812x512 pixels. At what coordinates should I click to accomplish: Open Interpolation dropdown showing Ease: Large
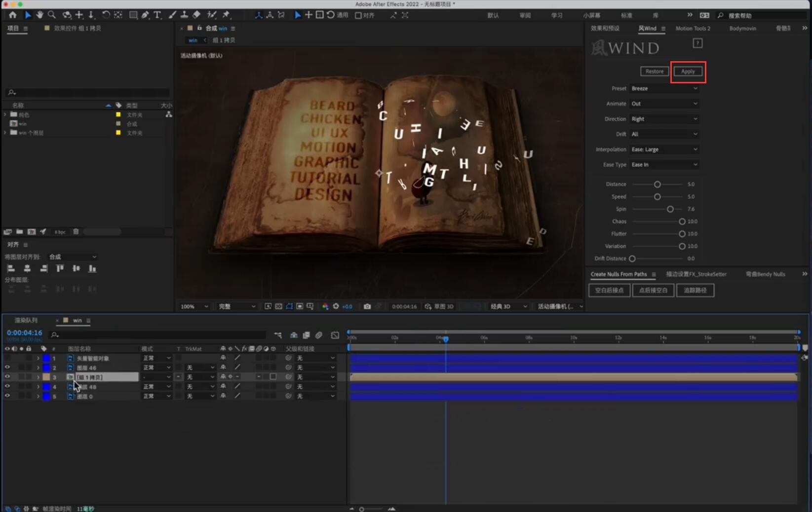(664, 149)
